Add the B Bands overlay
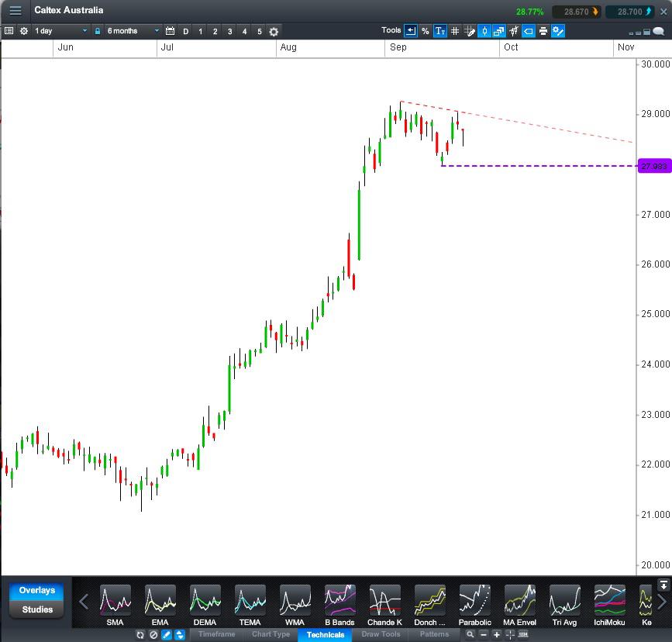 click(339, 605)
